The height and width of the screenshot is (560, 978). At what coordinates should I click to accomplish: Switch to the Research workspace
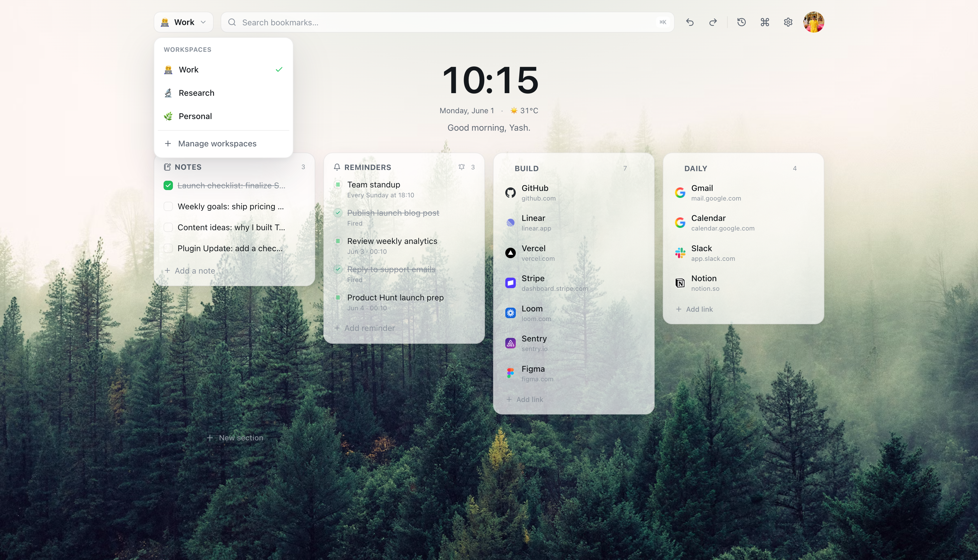point(224,93)
